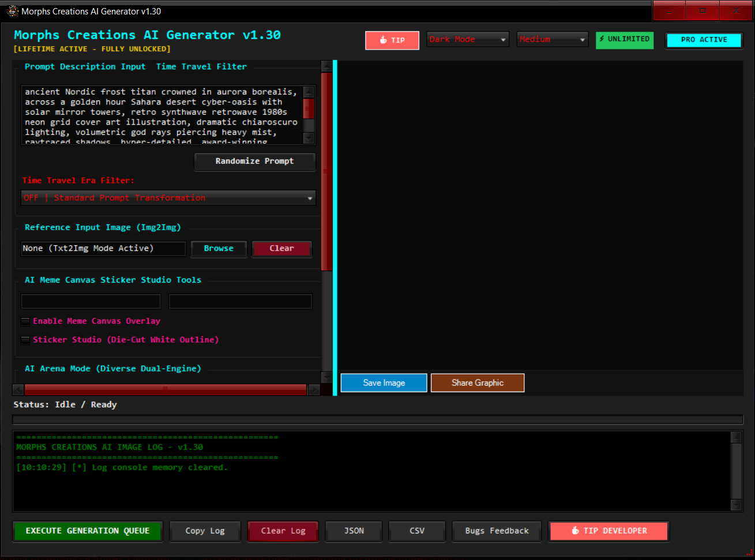Click the Save Image button
Image resolution: width=755 pixels, height=560 pixels.
[x=384, y=383]
